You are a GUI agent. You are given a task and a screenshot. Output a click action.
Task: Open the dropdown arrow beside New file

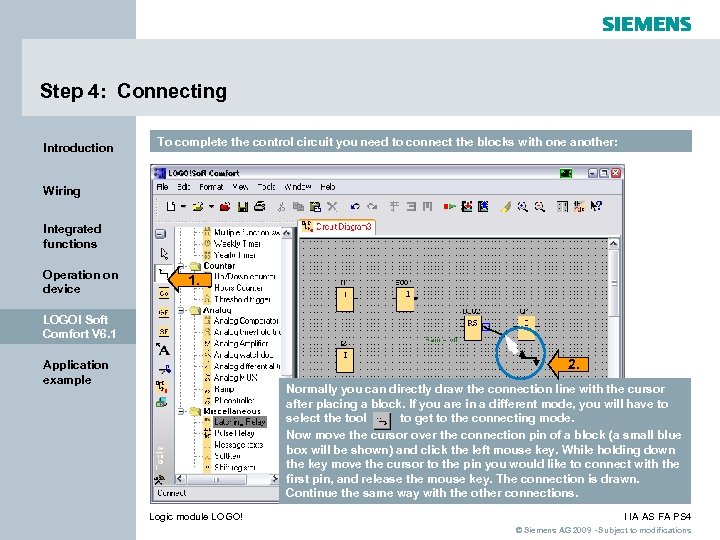coord(183,207)
